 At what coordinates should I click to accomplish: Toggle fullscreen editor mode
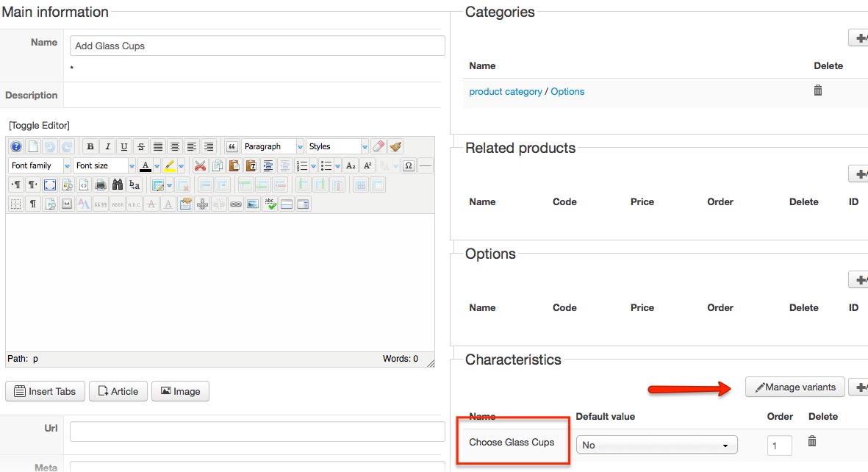click(x=50, y=185)
